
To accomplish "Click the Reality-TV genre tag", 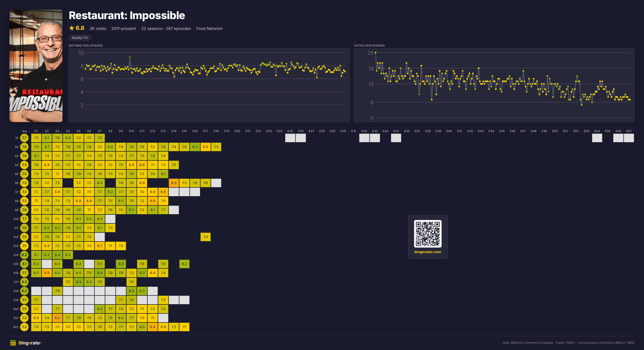I will (x=80, y=38).
